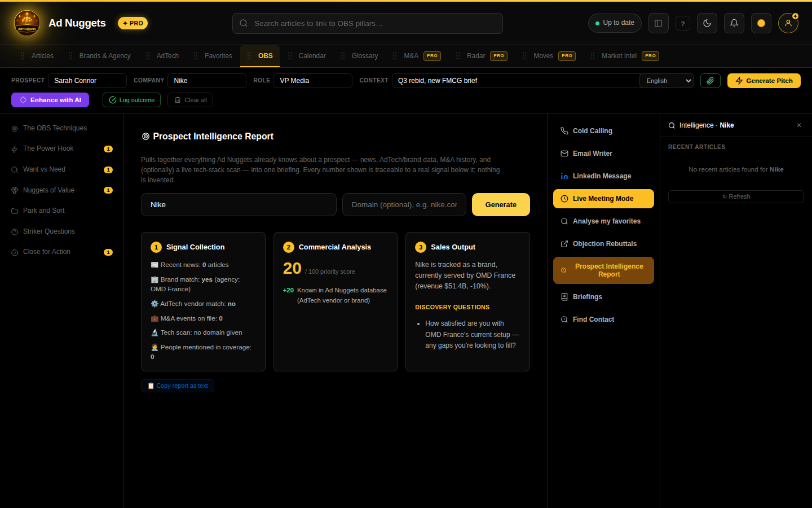812x508 pixels.
Task: Click the Context field Q3 rebid
Action: (515, 81)
